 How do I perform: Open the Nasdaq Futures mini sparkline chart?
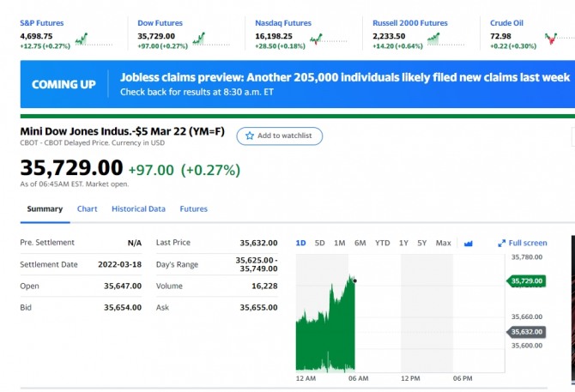(329, 39)
